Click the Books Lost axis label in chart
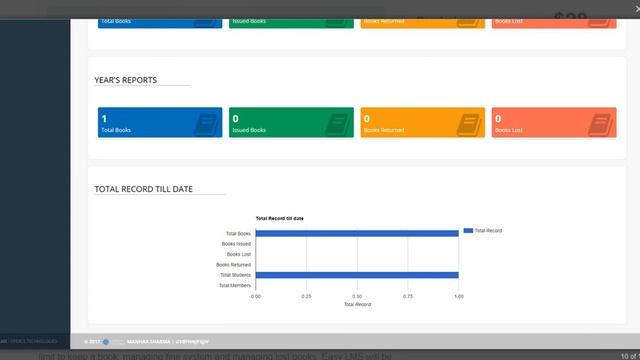 pyautogui.click(x=239, y=254)
